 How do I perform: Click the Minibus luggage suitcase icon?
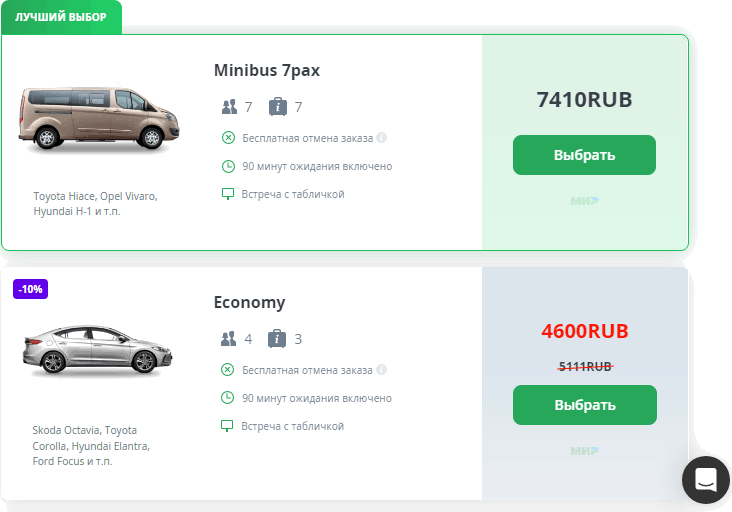[x=278, y=107]
